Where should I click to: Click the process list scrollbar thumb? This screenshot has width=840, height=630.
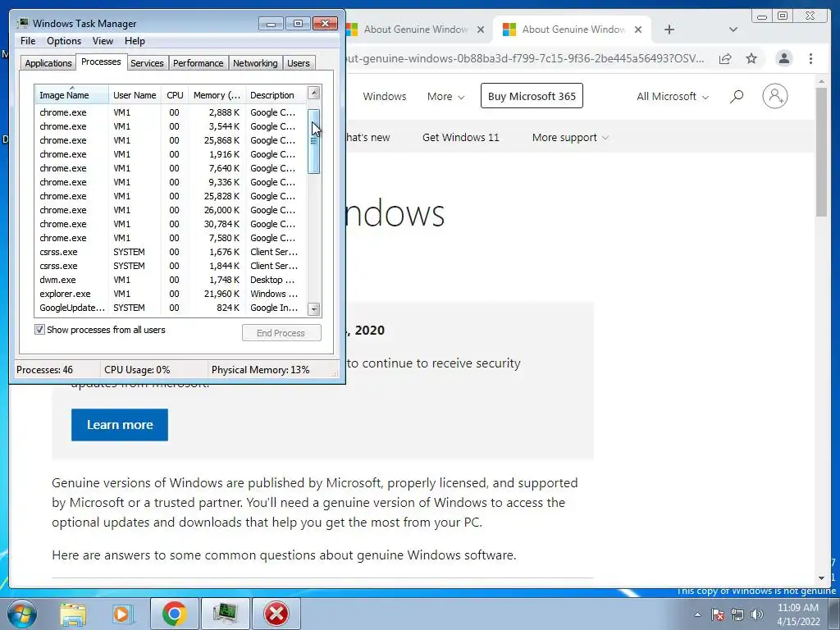314,141
